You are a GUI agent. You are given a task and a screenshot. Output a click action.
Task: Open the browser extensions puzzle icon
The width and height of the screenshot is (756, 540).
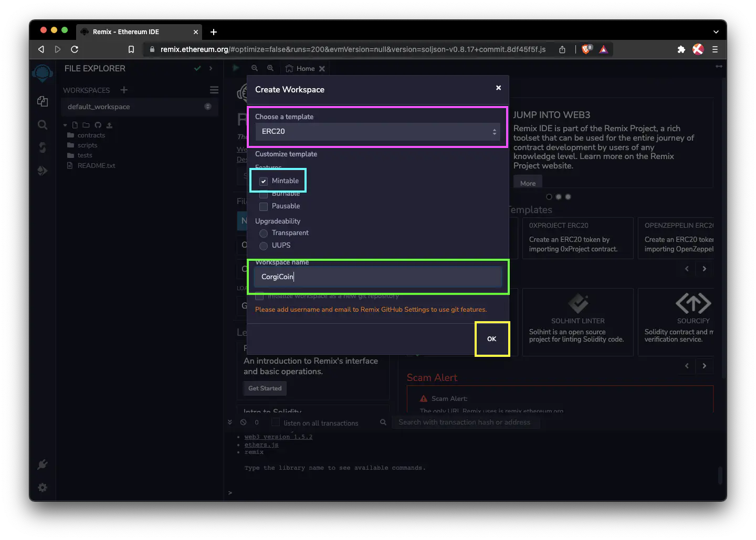tap(681, 49)
